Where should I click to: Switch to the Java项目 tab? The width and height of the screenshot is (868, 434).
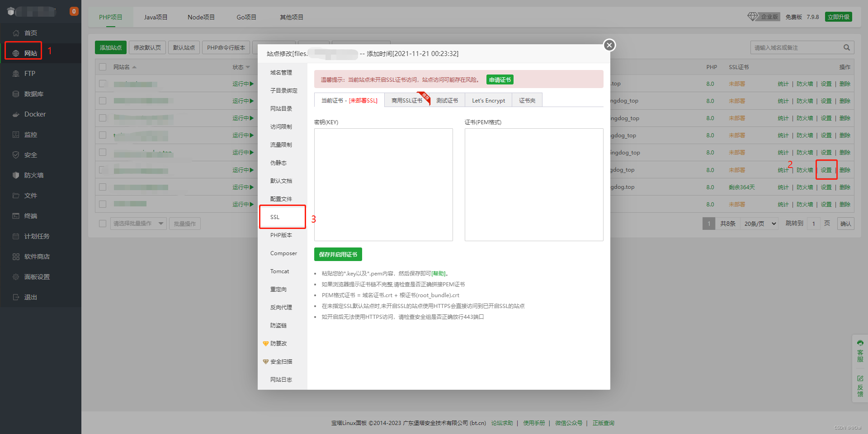pyautogui.click(x=156, y=17)
